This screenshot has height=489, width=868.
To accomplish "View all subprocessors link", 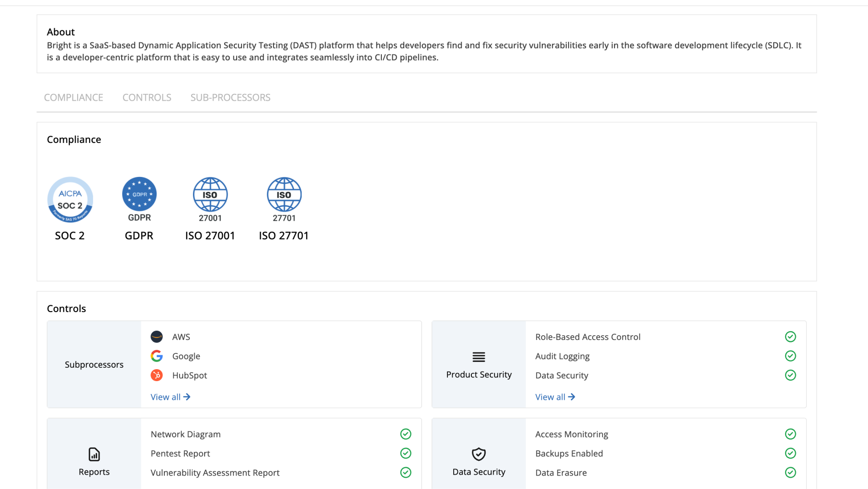I will coord(170,397).
